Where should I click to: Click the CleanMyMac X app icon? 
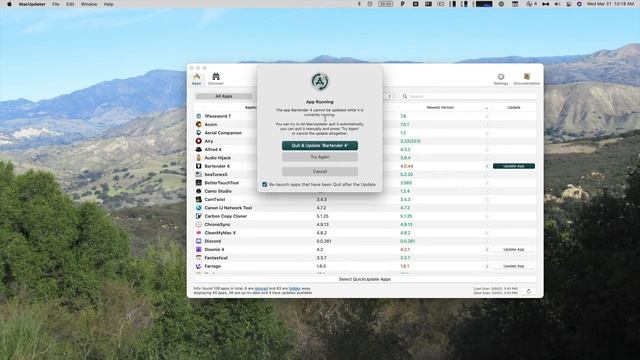(x=199, y=233)
